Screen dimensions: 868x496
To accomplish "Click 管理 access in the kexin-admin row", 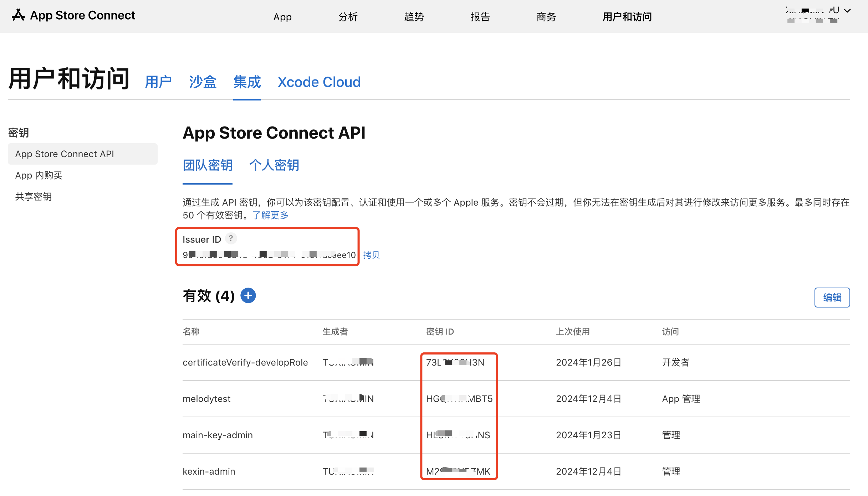I will tap(671, 471).
